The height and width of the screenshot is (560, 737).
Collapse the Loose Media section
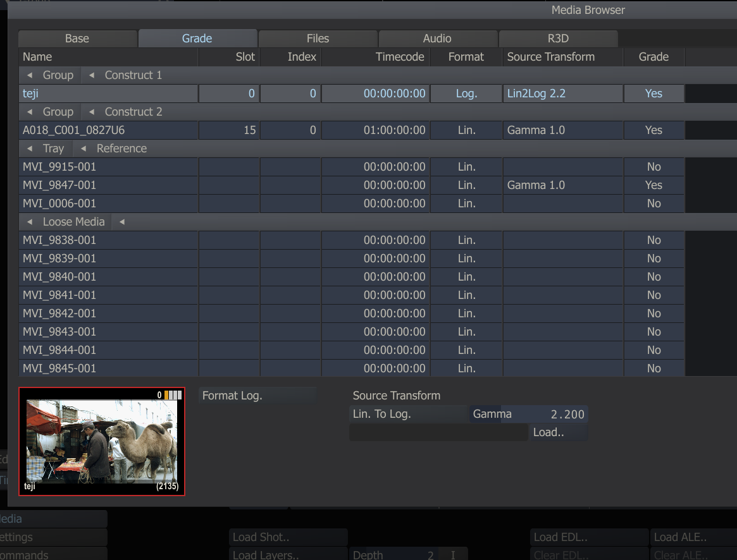click(29, 222)
